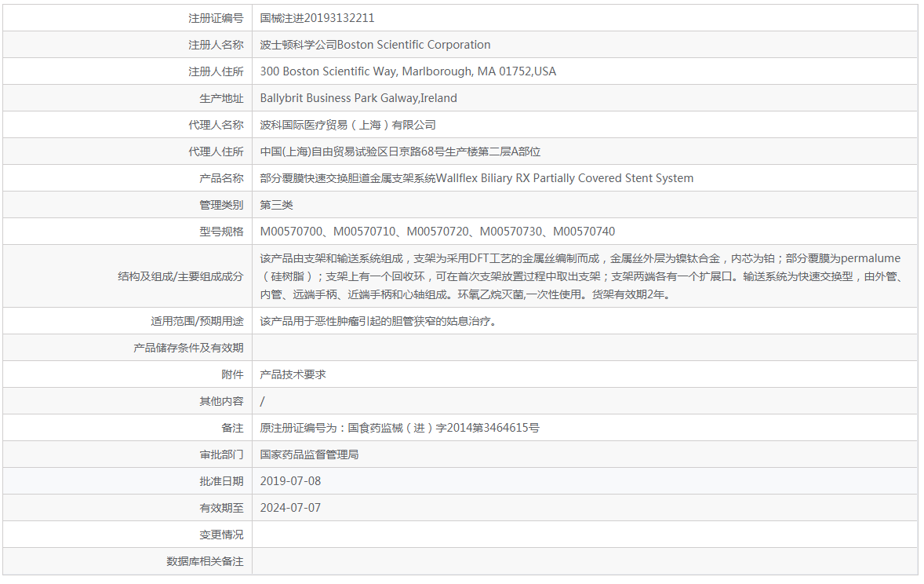This screenshot has width=924, height=584.
Task: Click structure description paragraph starting 该产品由支架
Action: pos(582,276)
